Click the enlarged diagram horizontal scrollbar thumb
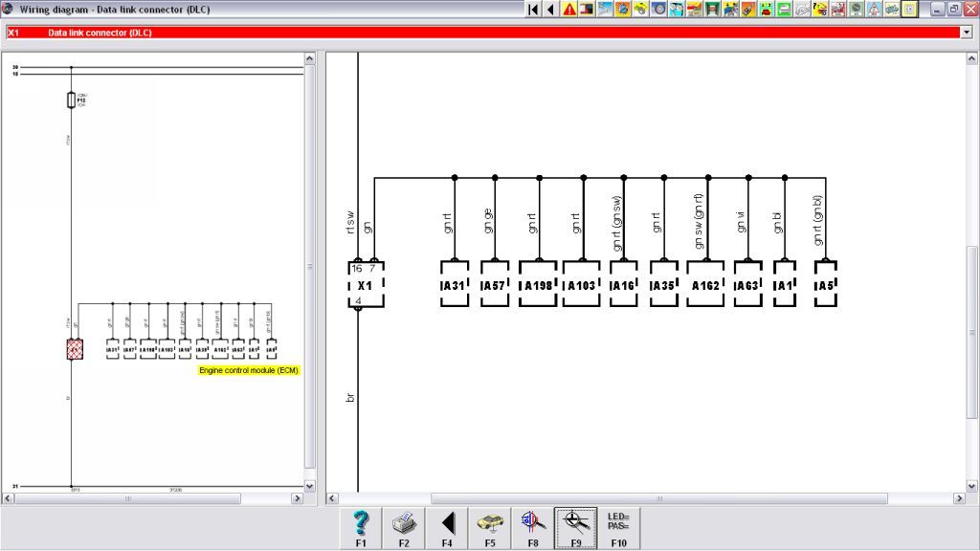 [659, 498]
